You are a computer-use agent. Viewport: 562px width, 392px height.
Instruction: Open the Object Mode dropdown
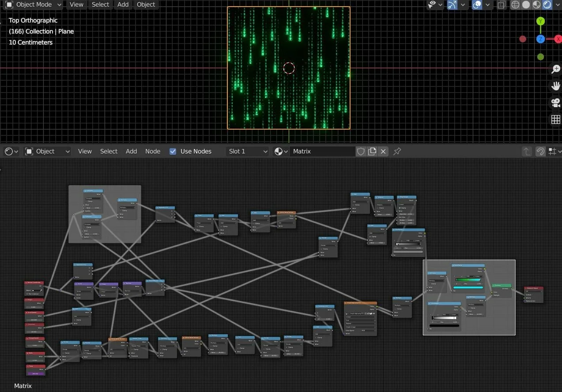click(x=34, y=4)
